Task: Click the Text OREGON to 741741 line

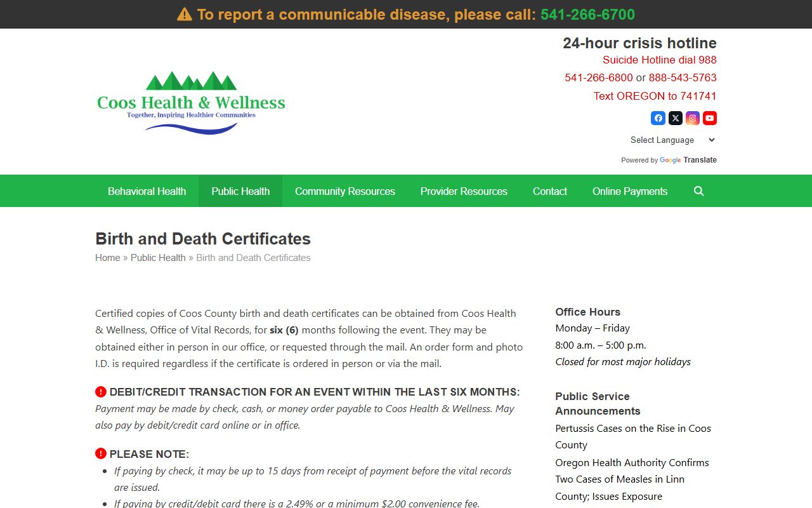Action: pyautogui.click(x=655, y=96)
